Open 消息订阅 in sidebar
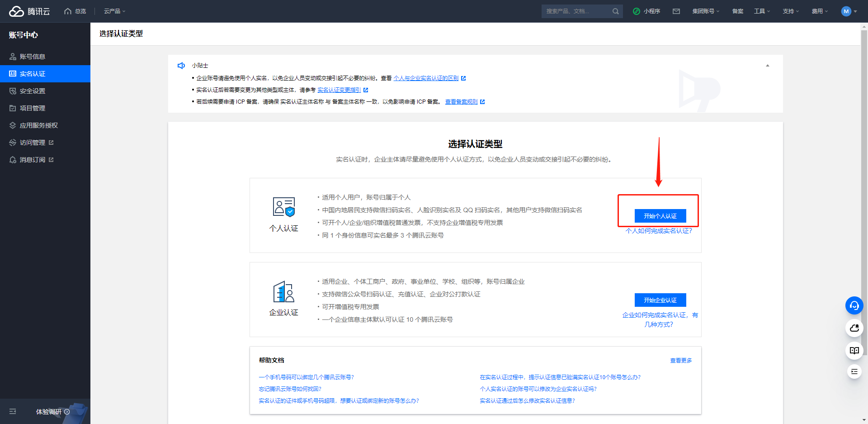The height and width of the screenshot is (424, 868). point(45,160)
